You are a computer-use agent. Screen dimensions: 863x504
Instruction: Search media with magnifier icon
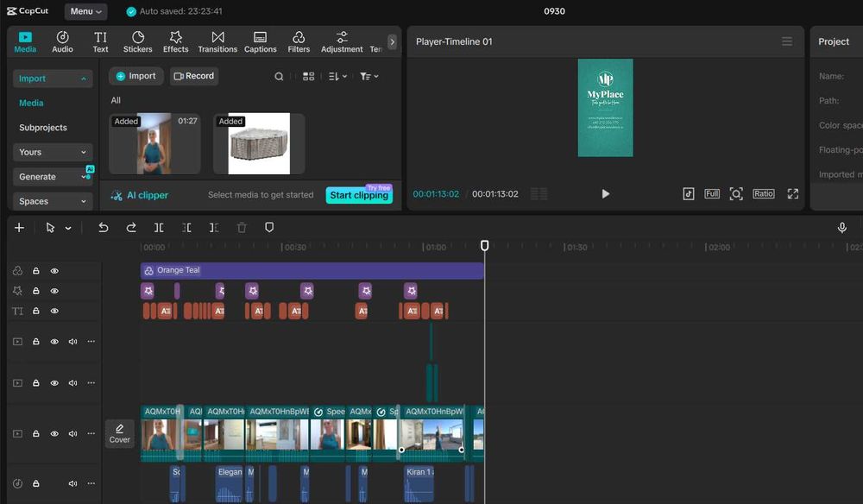[x=279, y=77]
